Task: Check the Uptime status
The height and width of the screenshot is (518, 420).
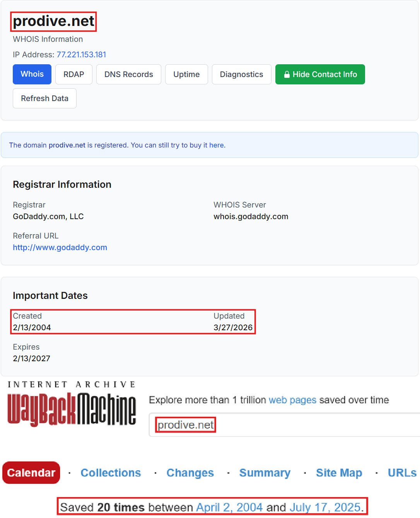Action: (x=186, y=74)
